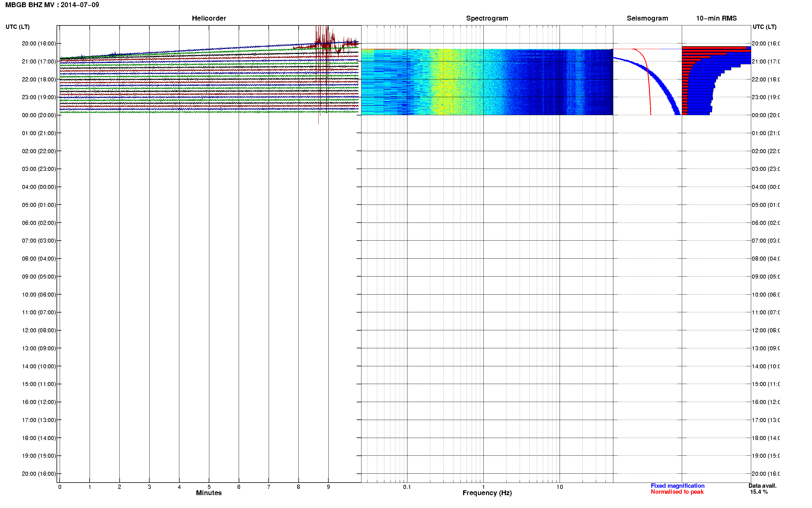This screenshot has height=508, width=812.
Task: Click the '0' minutes tick label
Action: (x=60, y=487)
